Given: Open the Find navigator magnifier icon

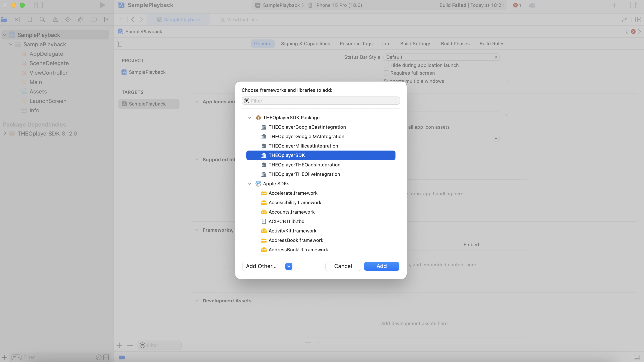Looking at the screenshot, I should [42, 20].
